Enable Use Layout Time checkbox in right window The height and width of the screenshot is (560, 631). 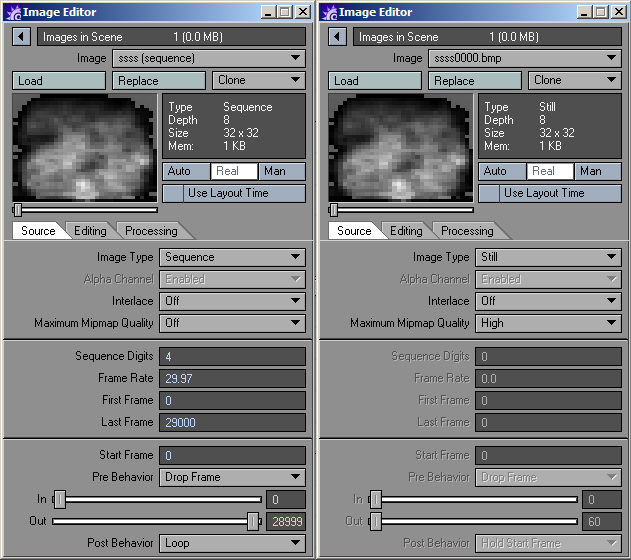point(489,194)
